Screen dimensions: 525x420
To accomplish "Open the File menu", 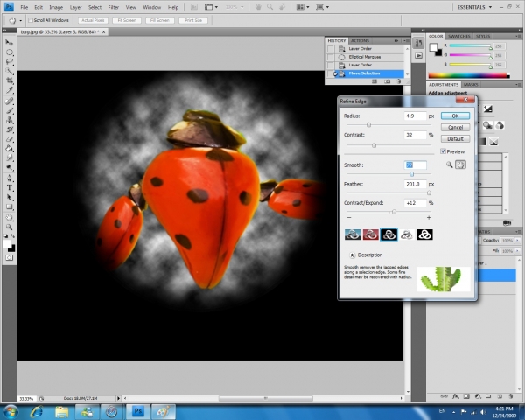I will (24, 7).
